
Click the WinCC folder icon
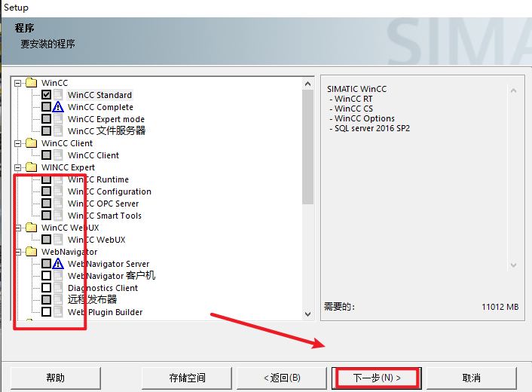pyautogui.click(x=31, y=83)
